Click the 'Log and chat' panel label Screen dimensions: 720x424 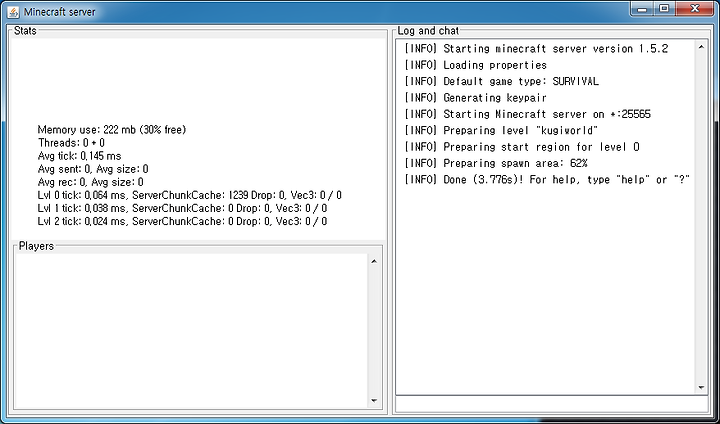tap(428, 31)
